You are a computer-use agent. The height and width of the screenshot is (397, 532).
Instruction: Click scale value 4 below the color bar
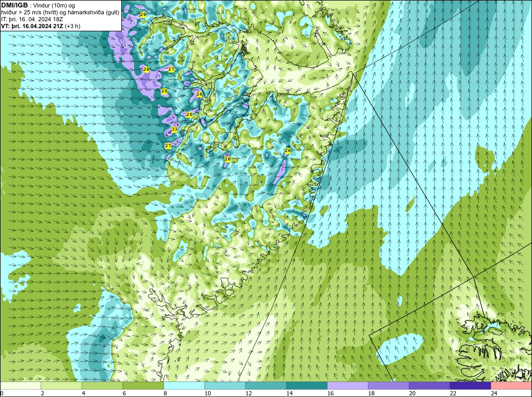point(84,393)
